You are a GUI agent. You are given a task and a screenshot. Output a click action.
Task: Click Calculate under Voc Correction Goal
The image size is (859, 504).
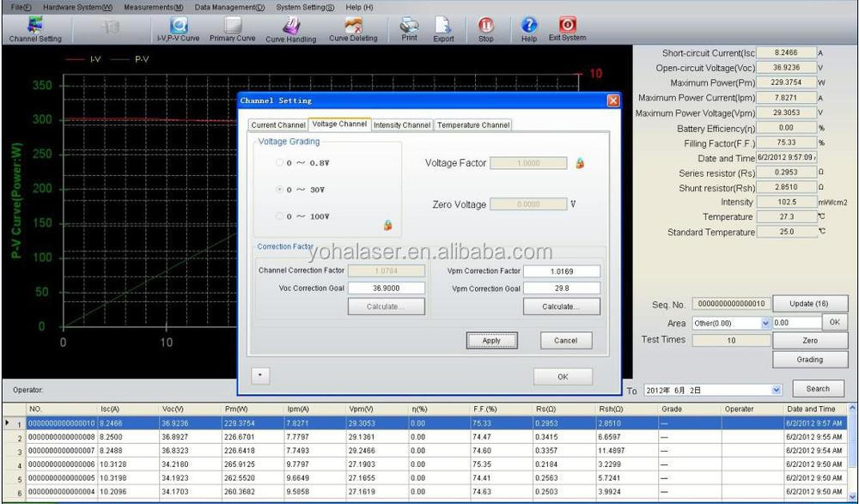coord(387,307)
